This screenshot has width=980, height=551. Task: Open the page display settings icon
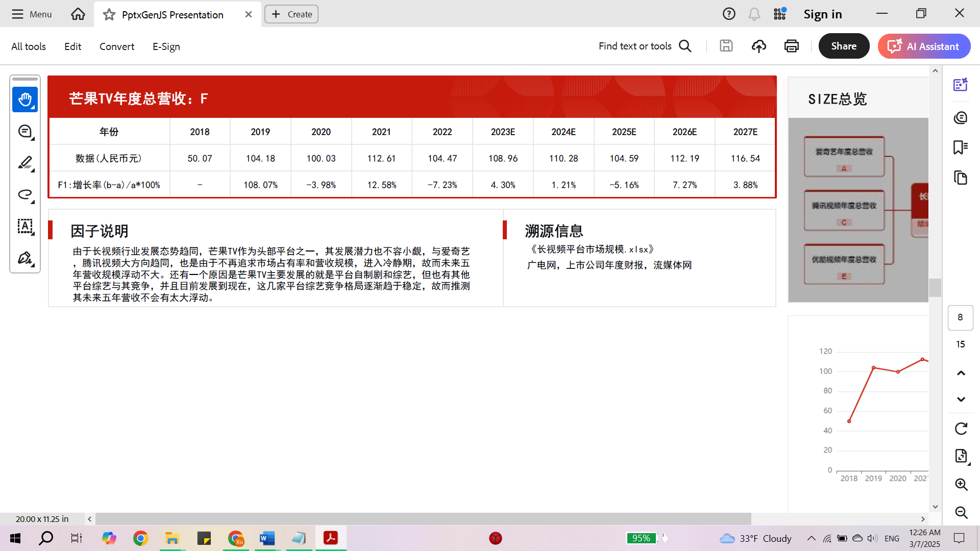[961, 456]
